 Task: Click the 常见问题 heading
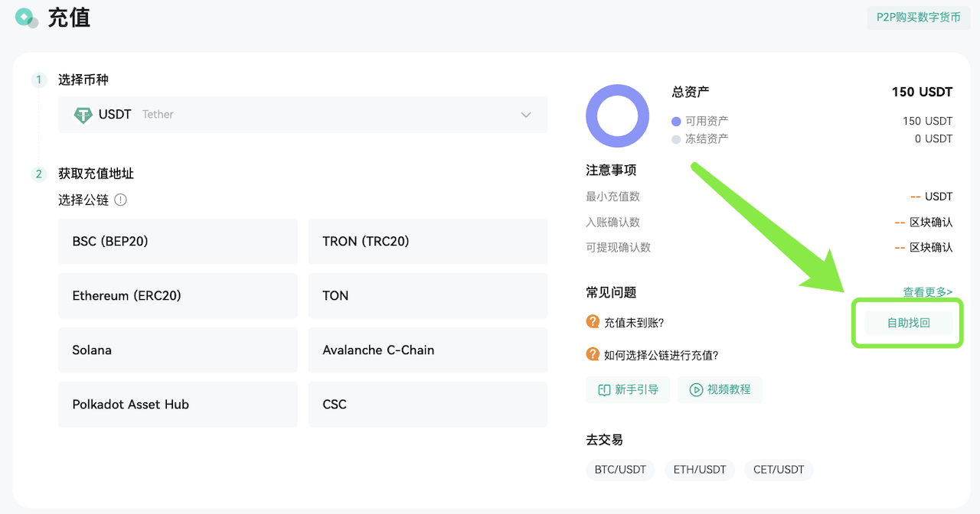tap(611, 292)
